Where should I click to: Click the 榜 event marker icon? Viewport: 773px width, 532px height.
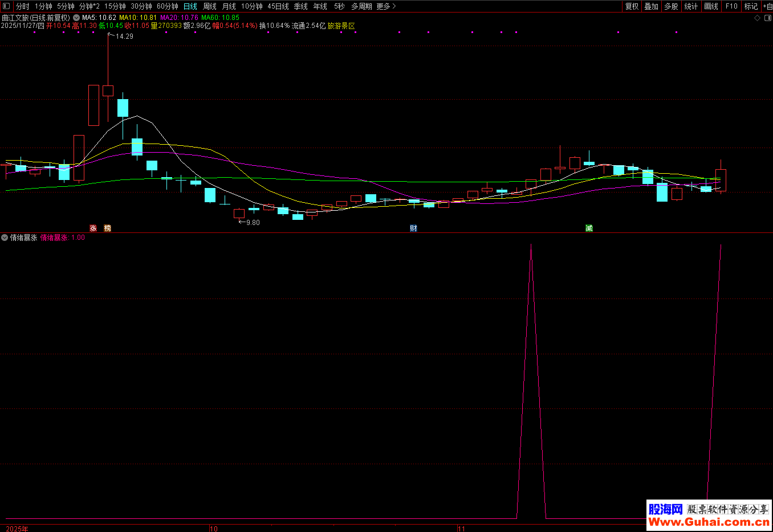[108, 228]
